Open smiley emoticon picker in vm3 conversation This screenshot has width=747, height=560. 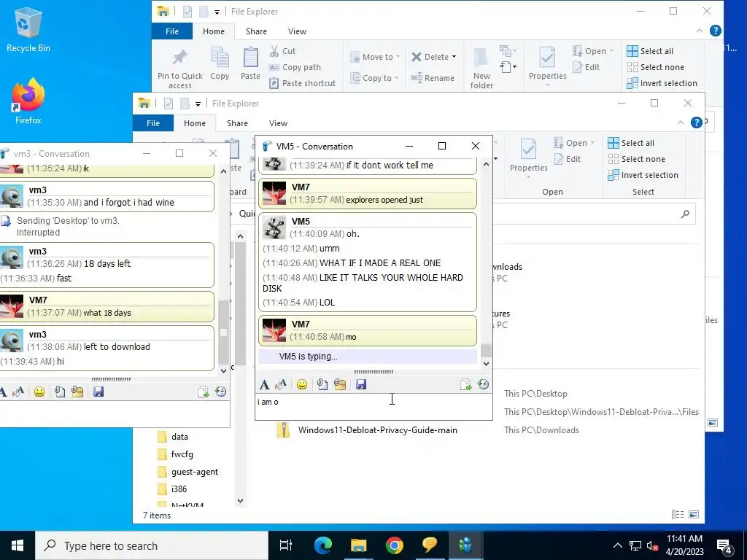[x=39, y=392]
